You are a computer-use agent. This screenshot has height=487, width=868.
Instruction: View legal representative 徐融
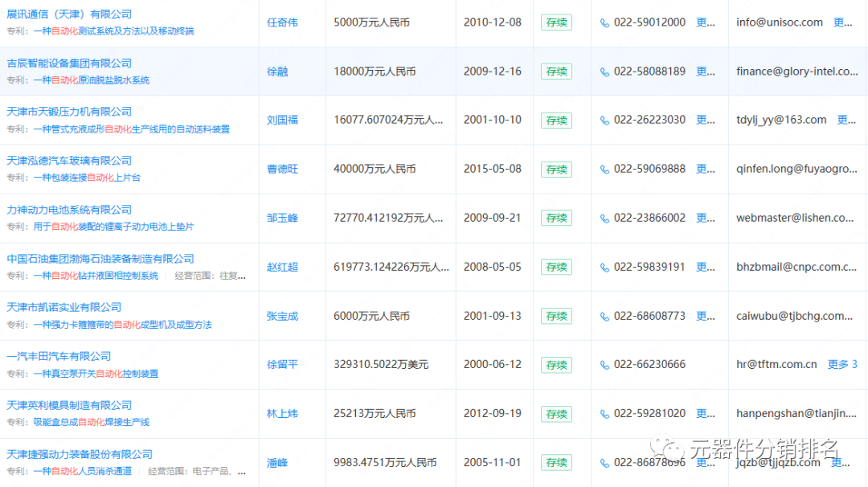click(277, 72)
